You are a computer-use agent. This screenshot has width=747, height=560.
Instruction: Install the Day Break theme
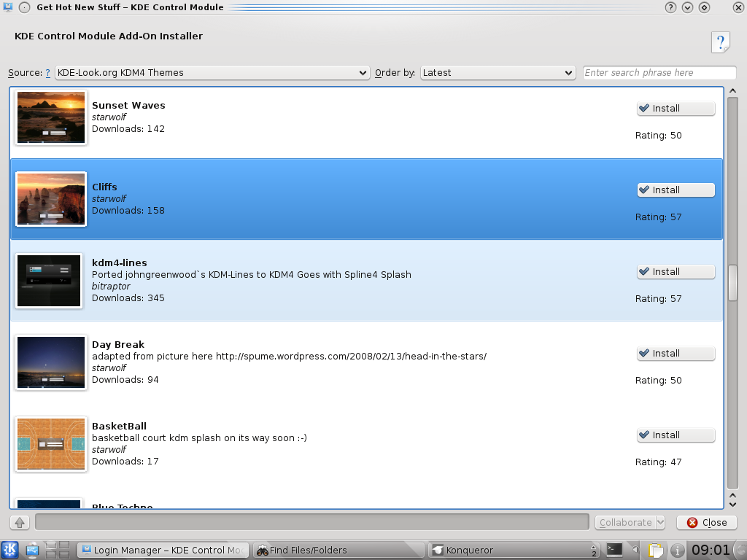coord(676,354)
